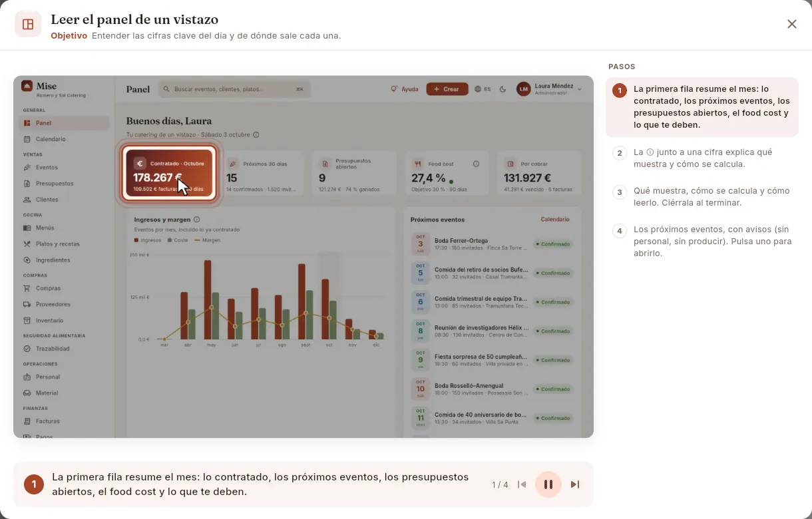
Task: Click the info icon beside 'Food cost'
Action: 476,164
